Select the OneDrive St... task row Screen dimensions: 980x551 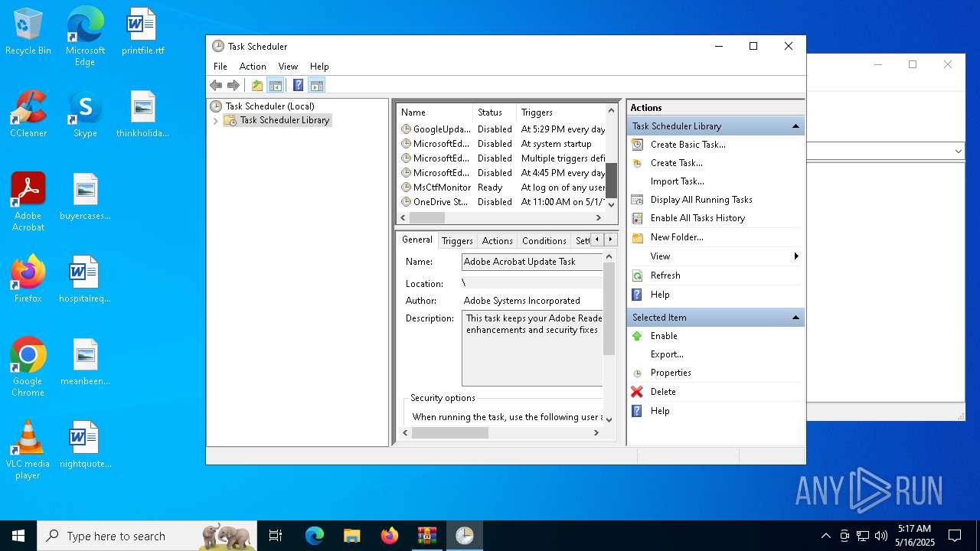[503, 202]
